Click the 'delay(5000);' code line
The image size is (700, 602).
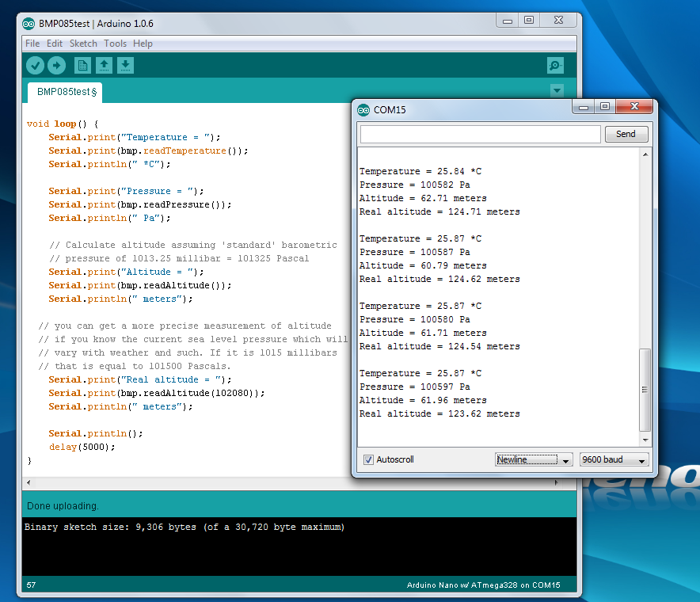(x=82, y=447)
